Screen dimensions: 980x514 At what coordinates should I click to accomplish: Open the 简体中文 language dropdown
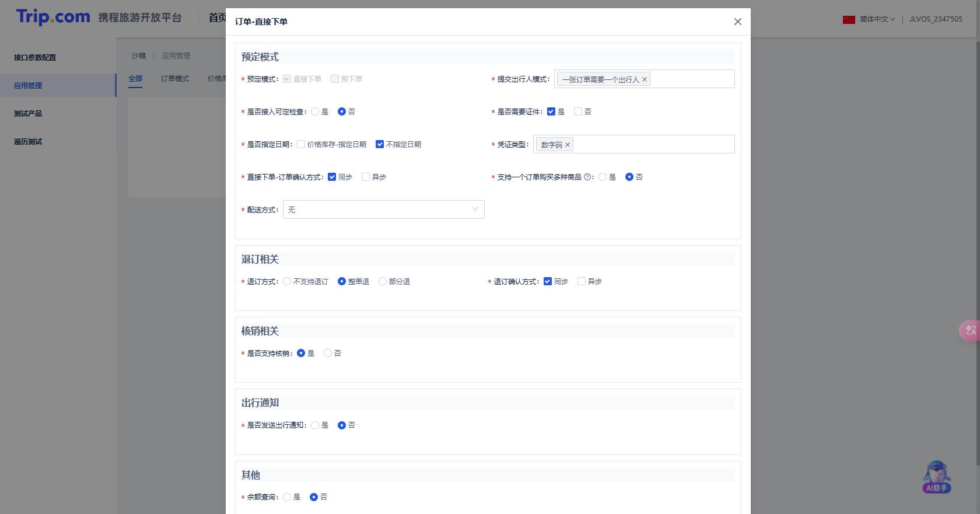877,19
